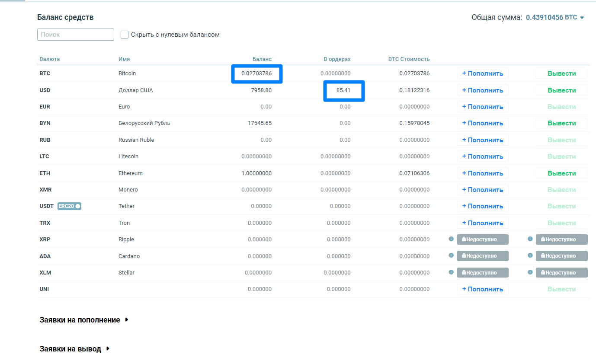The width and height of the screenshot is (596, 364).
Task: Click Пополнить for Доллар США
Action: click(483, 90)
